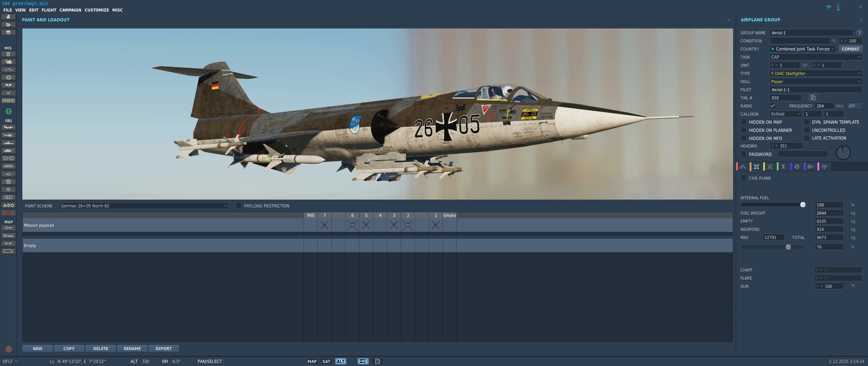868x366 pixels.
Task: Adjust the INTERNAL FUEL slider handle
Action: tap(803, 205)
